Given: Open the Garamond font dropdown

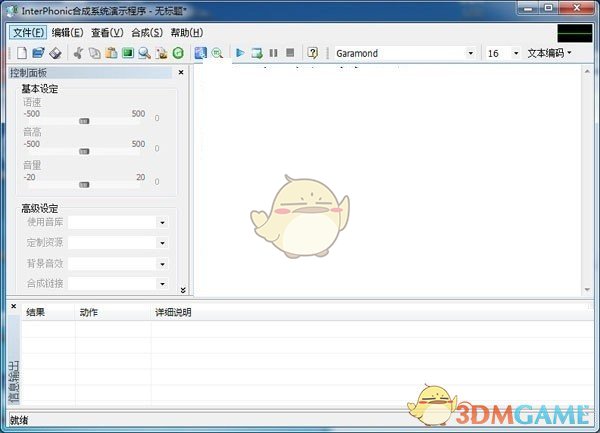Looking at the screenshot, I should [470, 53].
